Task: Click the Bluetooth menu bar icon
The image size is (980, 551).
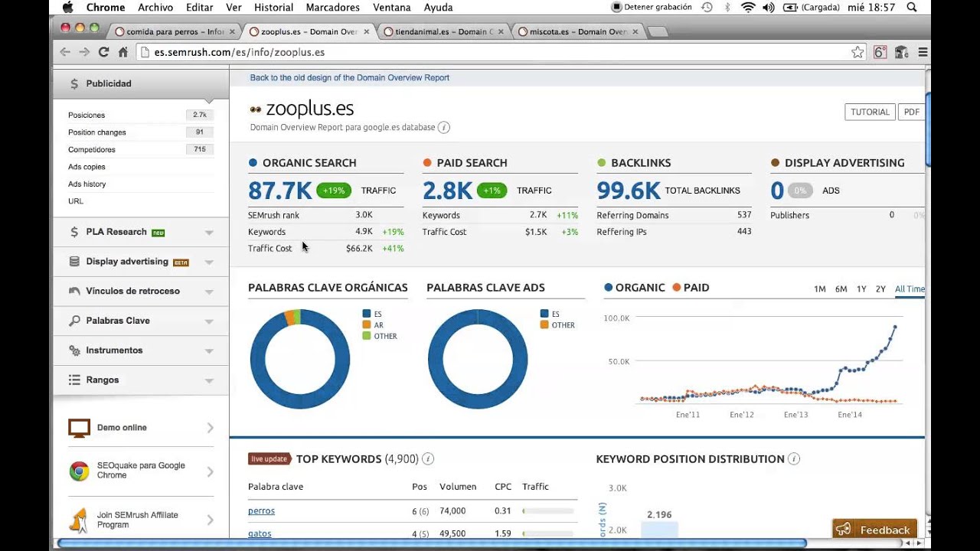Action: click(x=728, y=7)
